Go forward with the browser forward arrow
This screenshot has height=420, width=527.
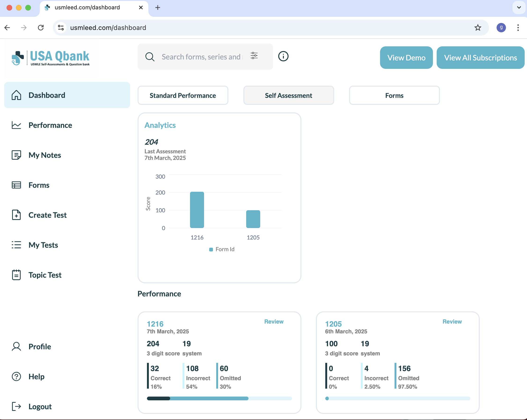pyautogui.click(x=24, y=28)
